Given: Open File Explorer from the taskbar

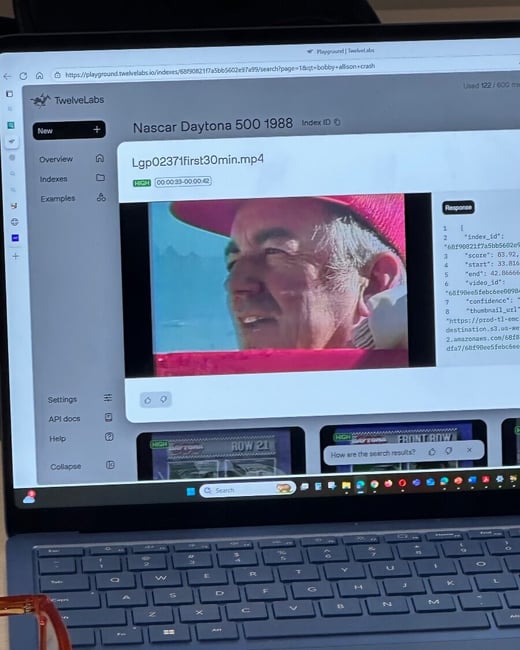Looking at the screenshot, I should (346, 485).
